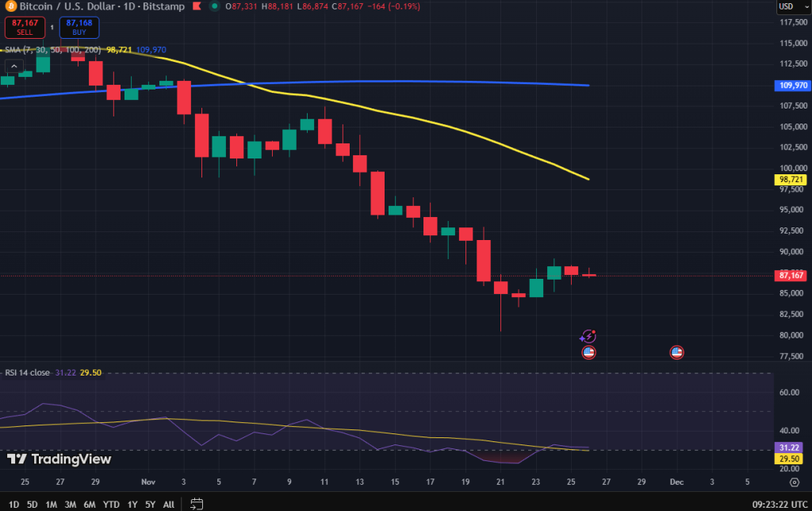Click the red flag icon beside Bitstamp
The height and width of the screenshot is (511, 812).
[196, 6]
